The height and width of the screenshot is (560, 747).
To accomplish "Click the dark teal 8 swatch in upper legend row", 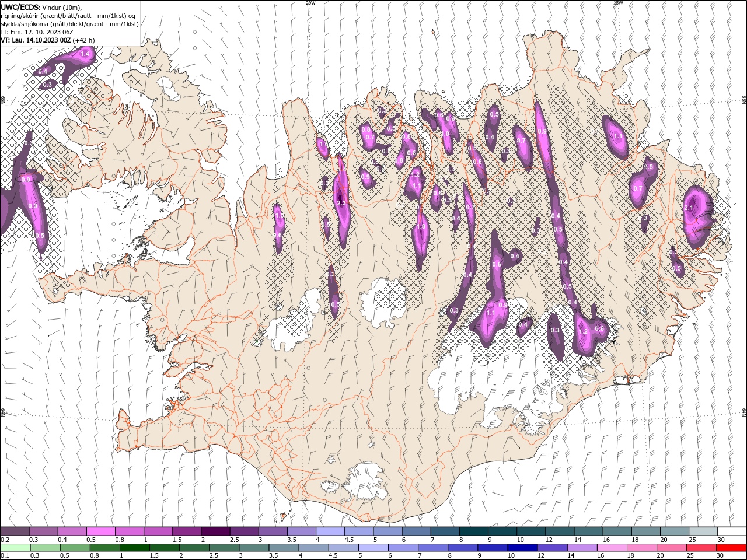I will 473,531.
